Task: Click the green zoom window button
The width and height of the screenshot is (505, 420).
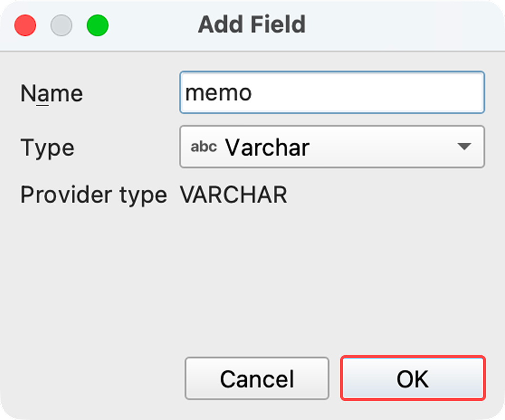Action: click(98, 25)
